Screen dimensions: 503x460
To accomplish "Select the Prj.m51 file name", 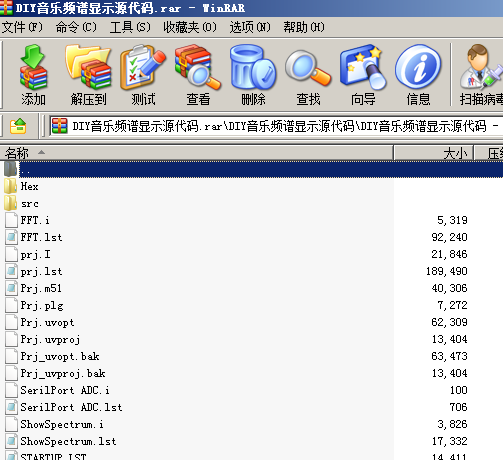I will [41, 288].
